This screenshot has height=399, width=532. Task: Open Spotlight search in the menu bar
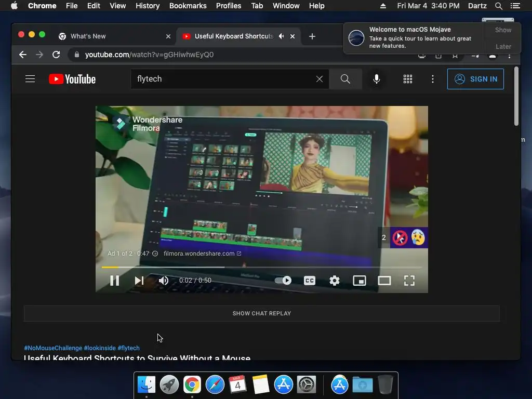click(498, 6)
